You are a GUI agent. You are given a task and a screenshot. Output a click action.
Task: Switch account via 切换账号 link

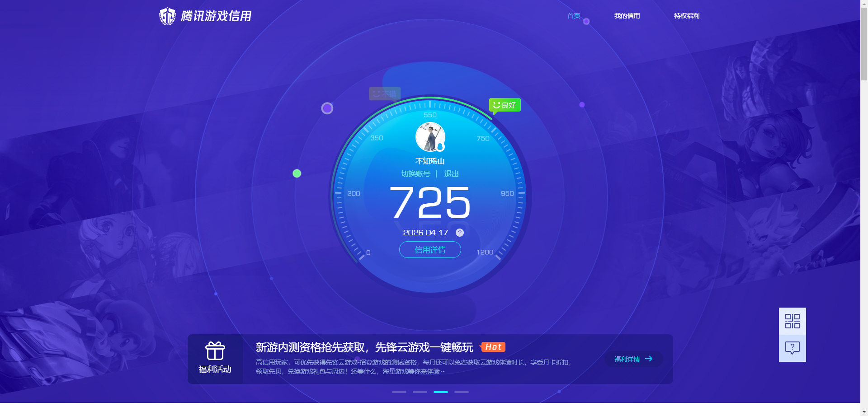[417, 173]
